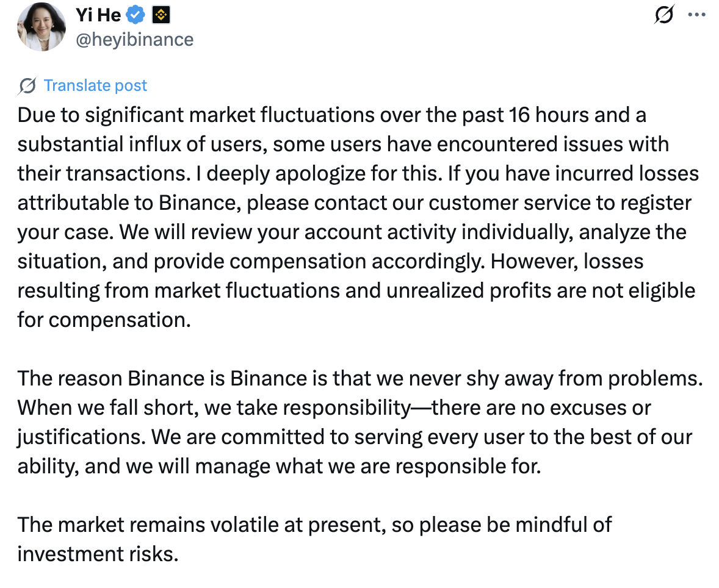Click the Grok icon at top right
719x588 pixels.
(x=663, y=15)
